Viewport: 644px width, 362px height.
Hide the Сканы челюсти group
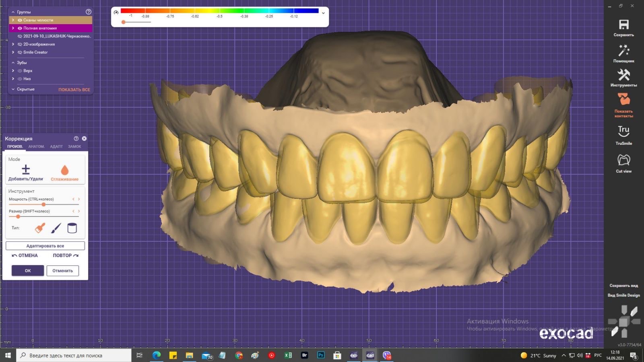pyautogui.click(x=20, y=20)
